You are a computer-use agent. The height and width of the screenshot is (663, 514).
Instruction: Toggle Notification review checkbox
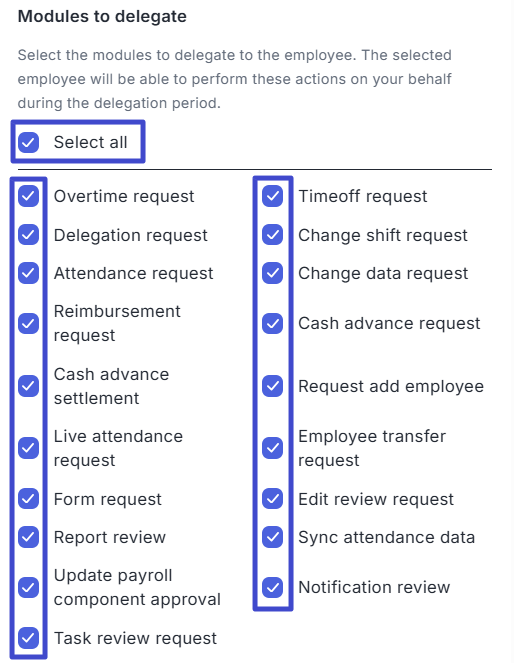[x=273, y=587]
